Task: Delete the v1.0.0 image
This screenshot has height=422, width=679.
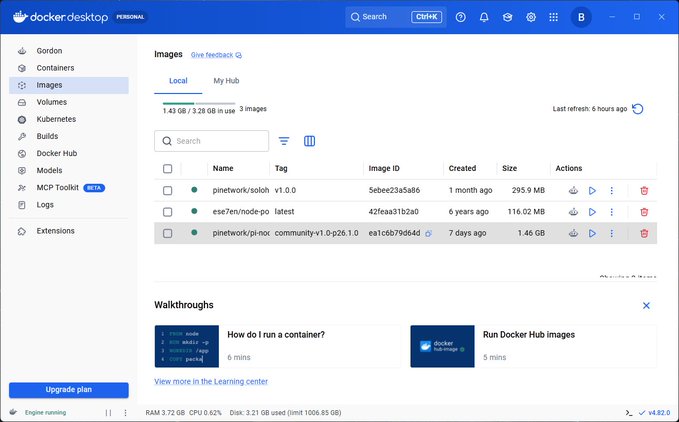Action: point(644,190)
